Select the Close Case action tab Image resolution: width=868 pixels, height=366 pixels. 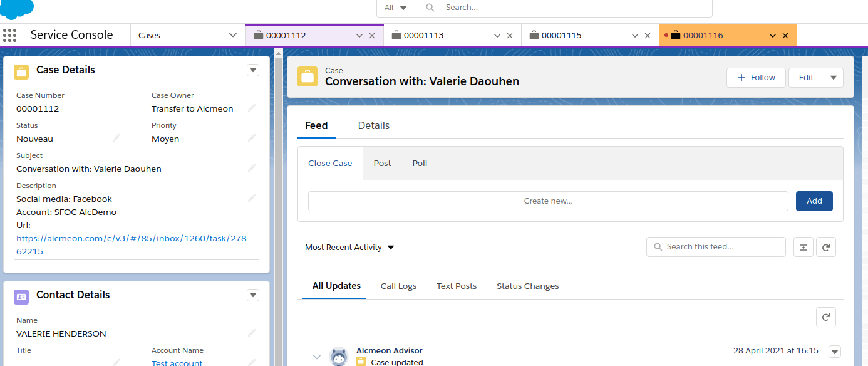tap(330, 163)
